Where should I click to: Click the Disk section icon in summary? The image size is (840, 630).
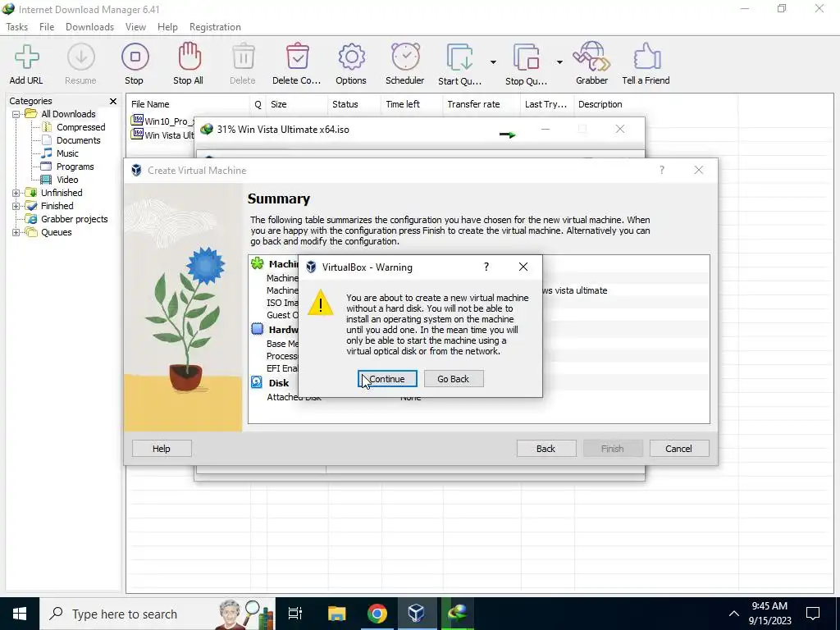coord(257,382)
